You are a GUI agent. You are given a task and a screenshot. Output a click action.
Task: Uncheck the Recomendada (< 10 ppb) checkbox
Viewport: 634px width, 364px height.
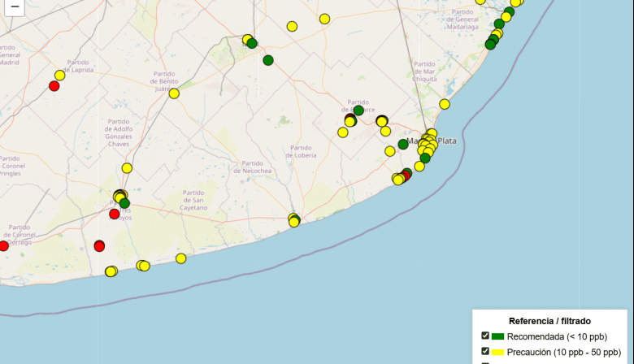click(x=485, y=336)
